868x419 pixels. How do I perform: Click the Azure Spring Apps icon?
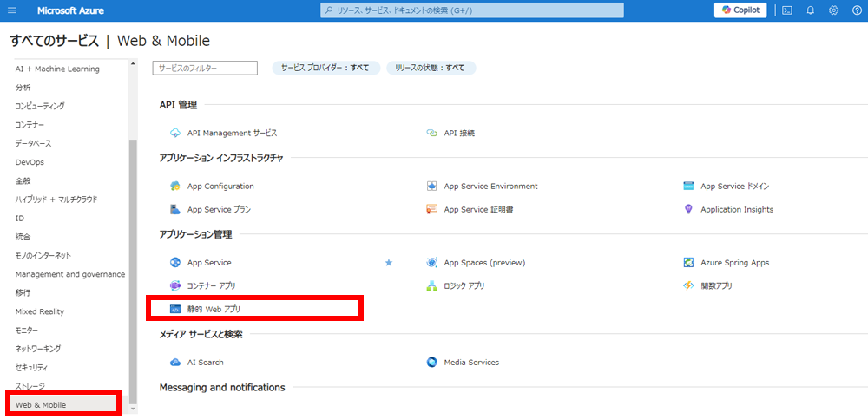pyautogui.click(x=688, y=263)
